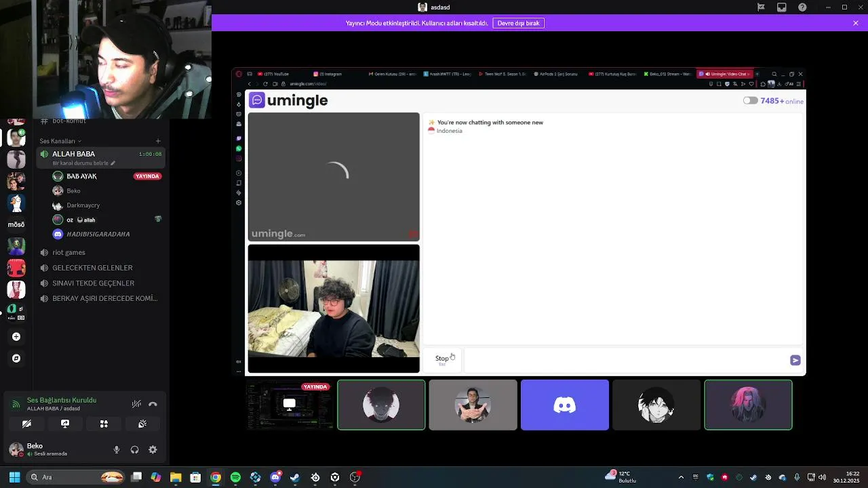Click Devre dışı bırak to disable streamer mode

point(519,23)
